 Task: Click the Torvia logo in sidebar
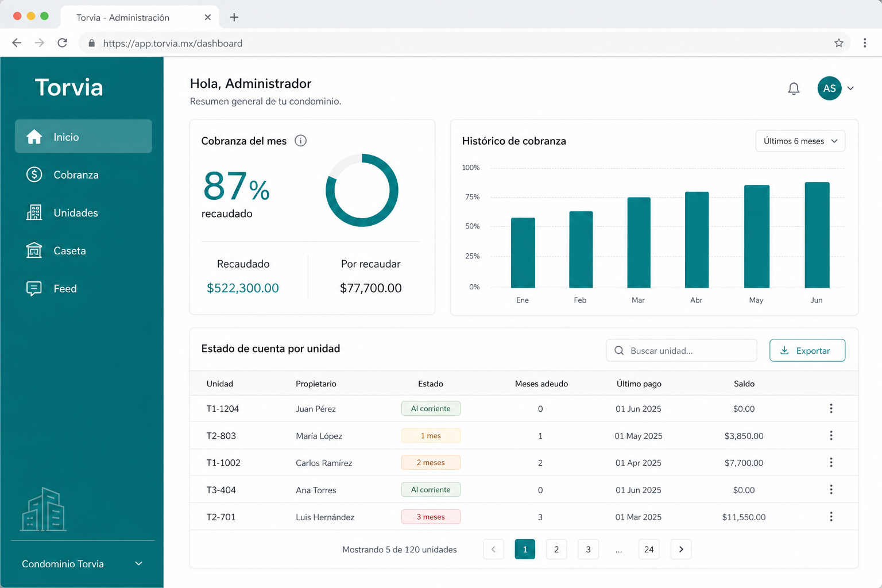click(69, 87)
